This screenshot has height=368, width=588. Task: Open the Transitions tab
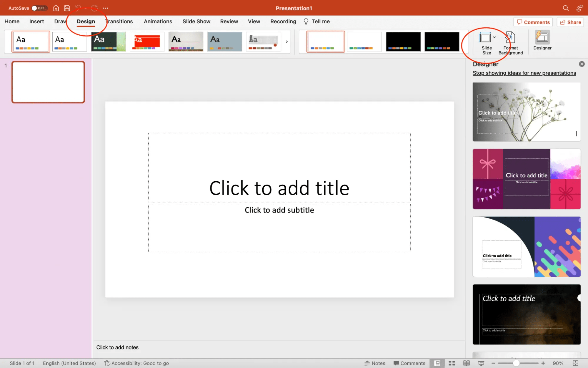click(119, 21)
